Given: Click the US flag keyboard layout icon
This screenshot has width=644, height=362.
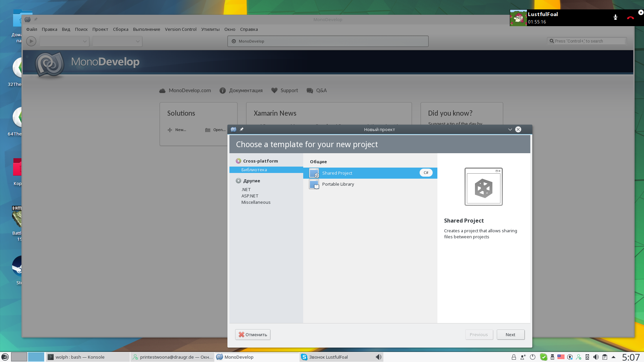Looking at the screenshot, I should pos(561,357).
